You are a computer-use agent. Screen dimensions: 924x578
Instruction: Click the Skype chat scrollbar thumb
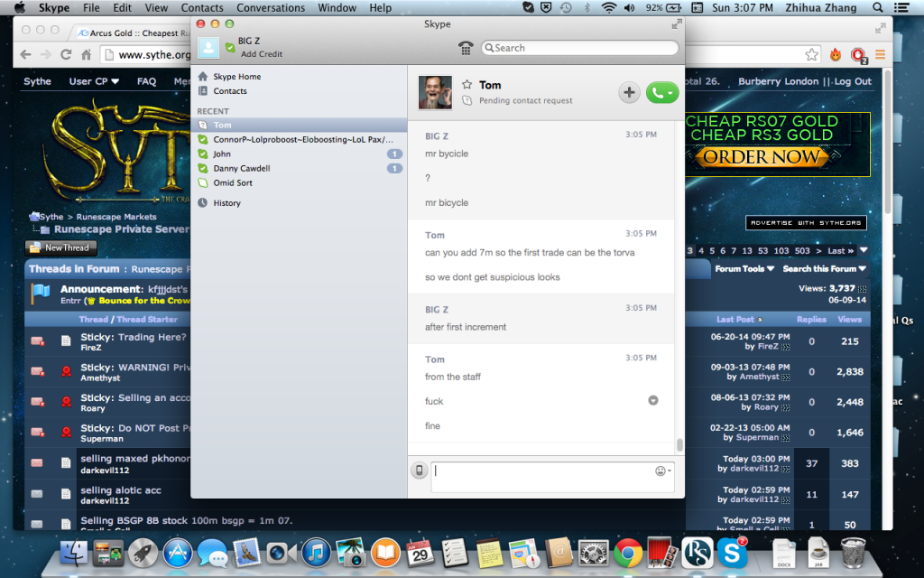click(x=679, y=444)
